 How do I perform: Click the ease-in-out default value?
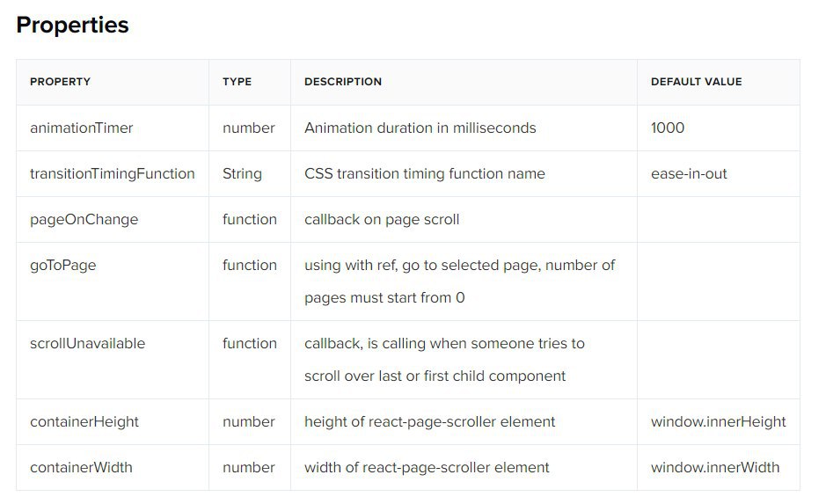pyautogui.click(x=689, y=173)
